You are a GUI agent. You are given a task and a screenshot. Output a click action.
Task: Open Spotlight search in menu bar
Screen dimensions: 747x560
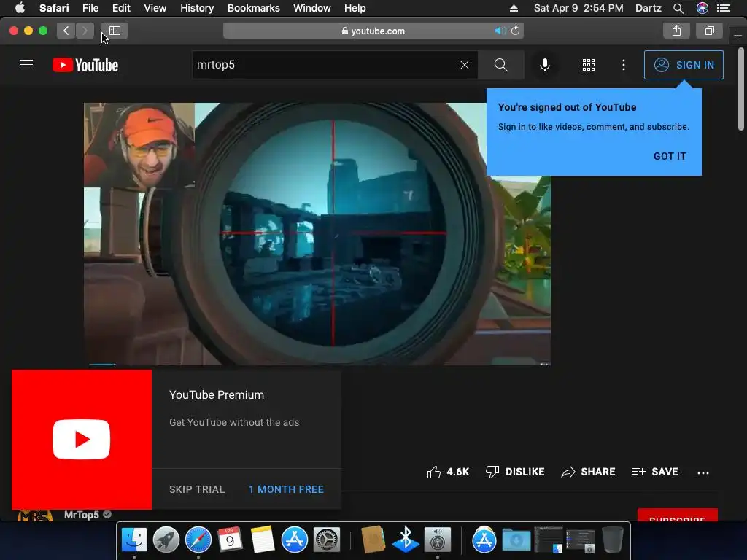click(x=678, y=8)
